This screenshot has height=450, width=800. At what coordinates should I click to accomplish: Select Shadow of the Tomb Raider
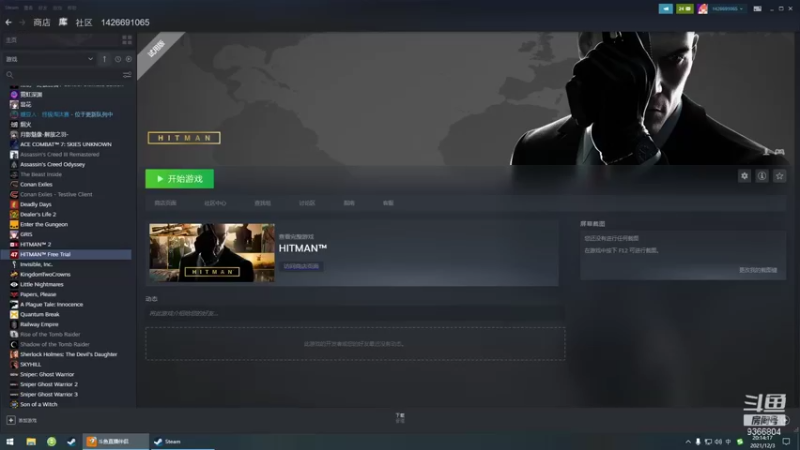point(55,344)
